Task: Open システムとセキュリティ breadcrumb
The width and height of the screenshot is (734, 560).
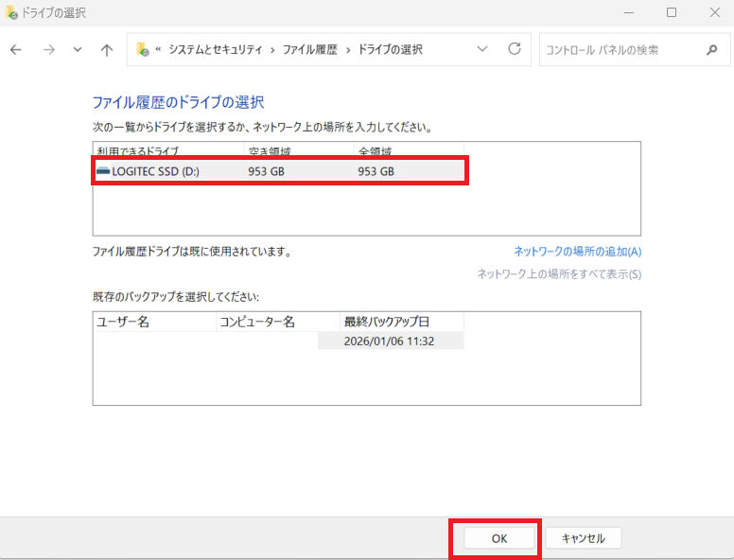Action: coord(216,50)
